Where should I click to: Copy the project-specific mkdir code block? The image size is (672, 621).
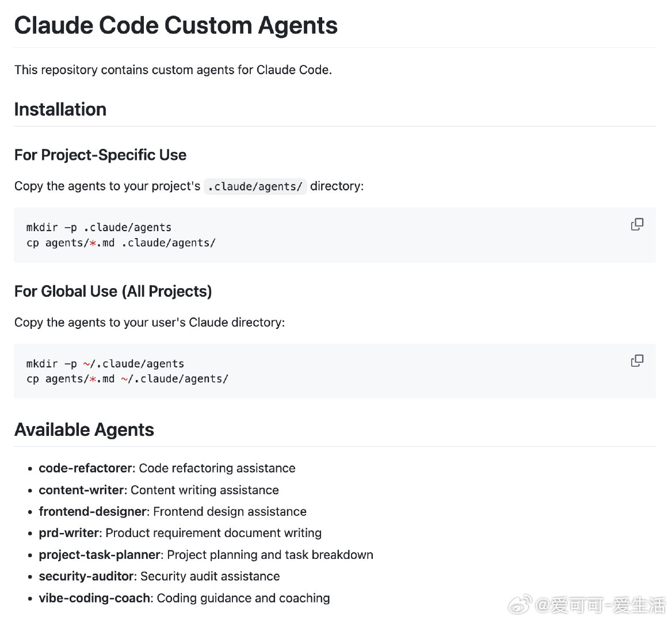[637, 224]
